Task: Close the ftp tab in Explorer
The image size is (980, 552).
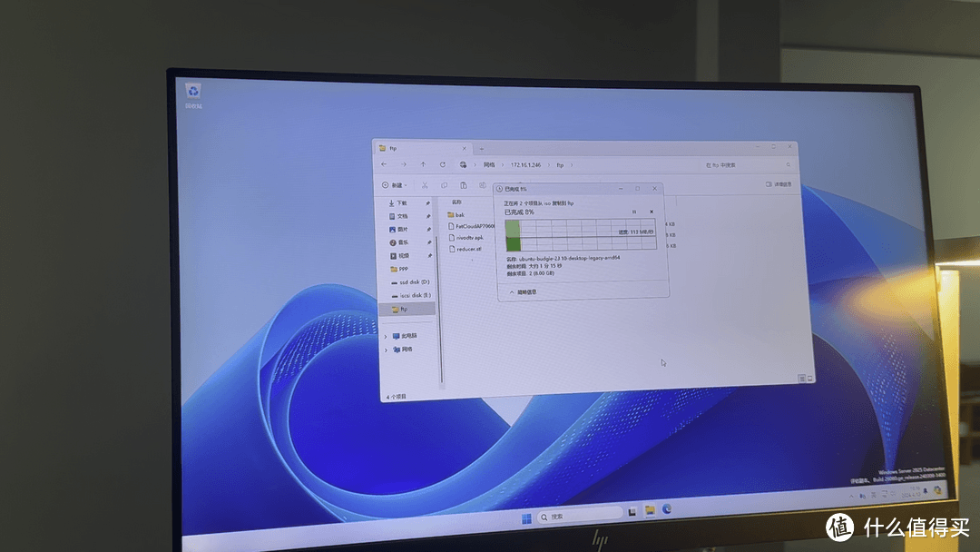Action: click(x=464, y=149)
